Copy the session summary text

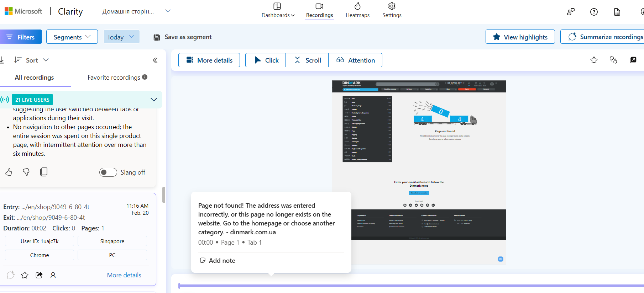44,172
